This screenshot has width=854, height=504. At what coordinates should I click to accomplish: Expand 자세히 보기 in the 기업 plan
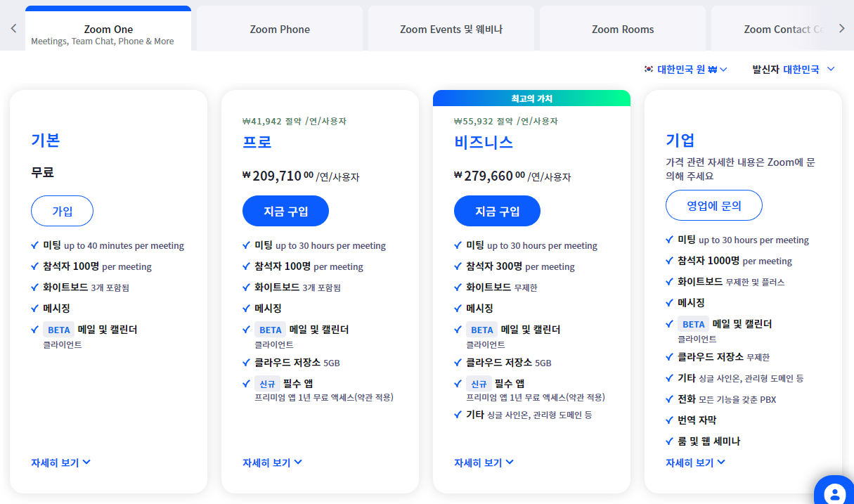[695, 463]
